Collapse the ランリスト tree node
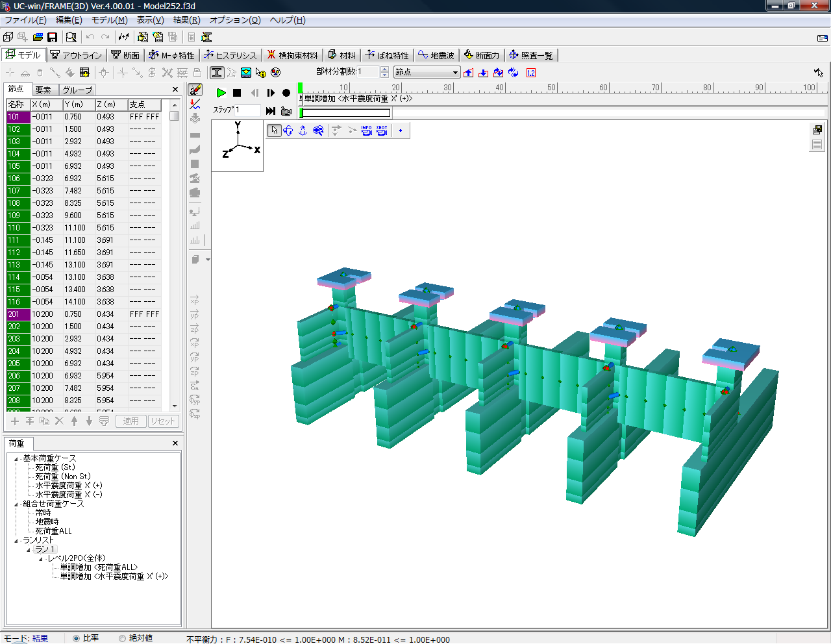 tap(16, 540)
